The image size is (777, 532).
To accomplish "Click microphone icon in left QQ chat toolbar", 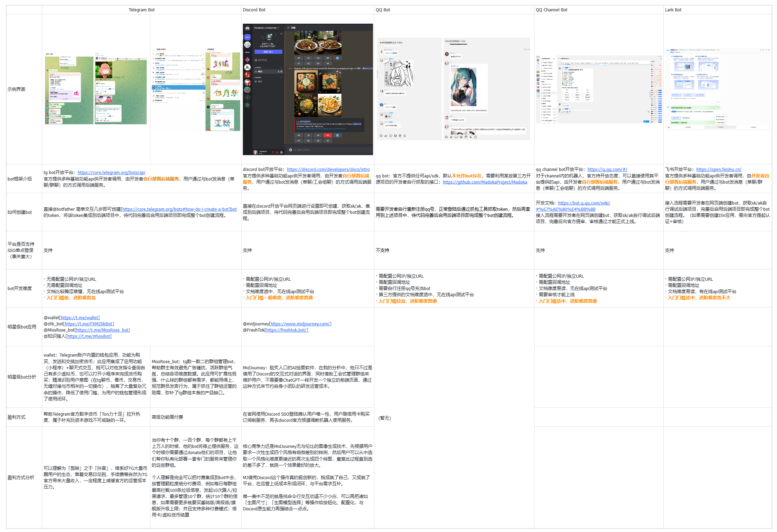I will (x=405, y=136).
